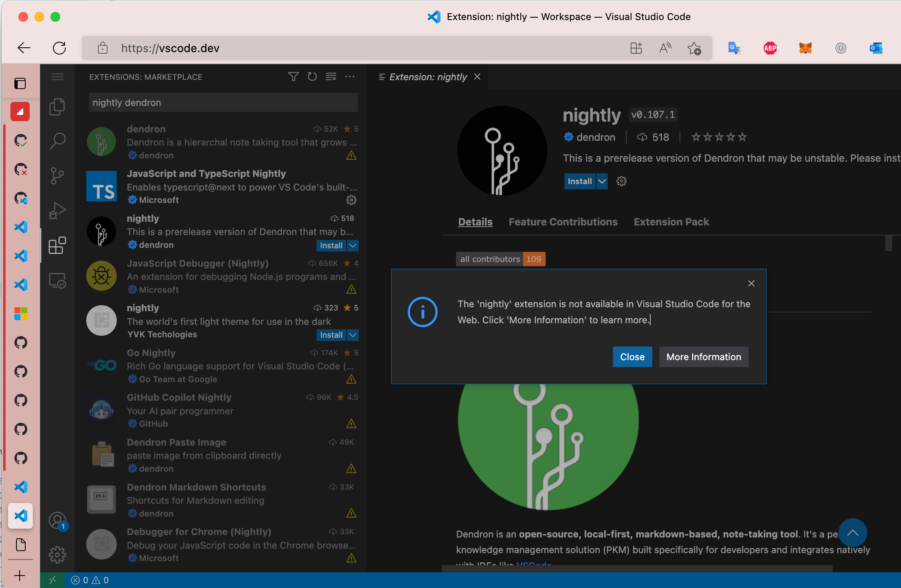The image size is (901, 588).
Task: Expand Install dropdown for dendron nightly list item
Action: [353, 245]
